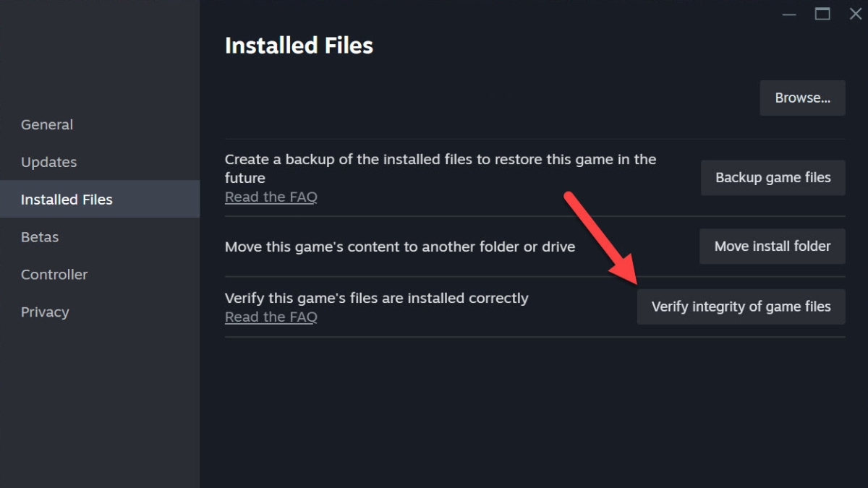Minimize the properties window

tap(788, 14)
